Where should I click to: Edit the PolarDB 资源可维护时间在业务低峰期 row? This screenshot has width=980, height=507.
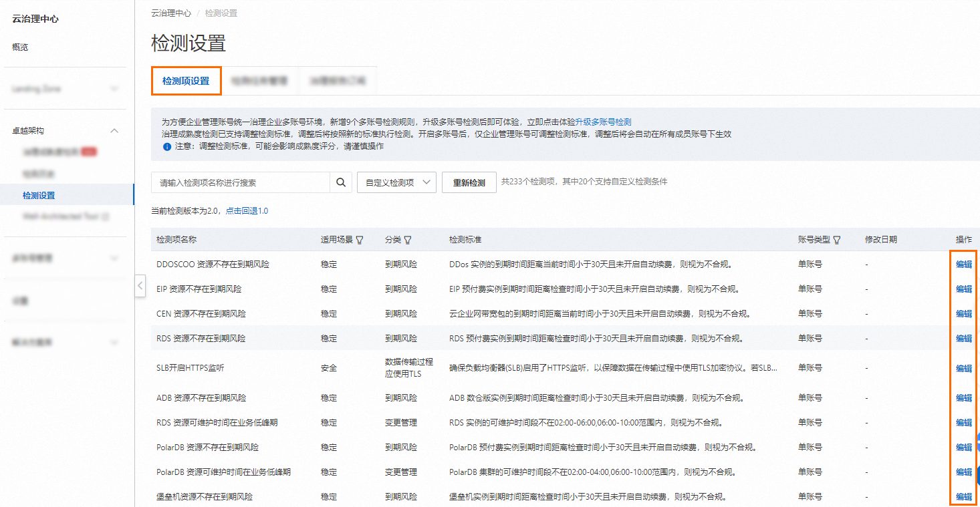(x=963, y=472)
